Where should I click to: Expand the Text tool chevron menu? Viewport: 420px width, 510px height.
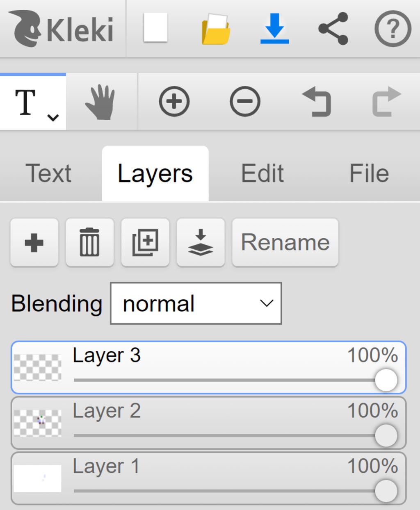[53, 118]
